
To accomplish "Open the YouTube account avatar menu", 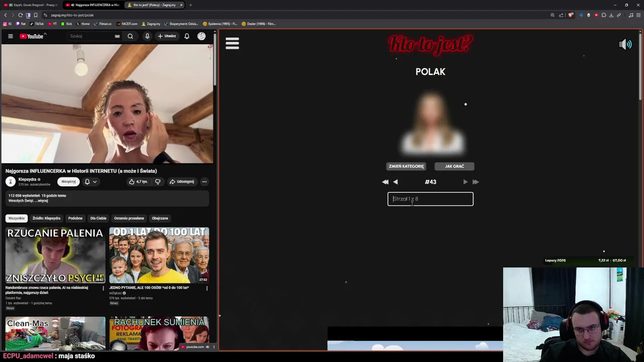I will pyautogui.click(x=201, y=36).
